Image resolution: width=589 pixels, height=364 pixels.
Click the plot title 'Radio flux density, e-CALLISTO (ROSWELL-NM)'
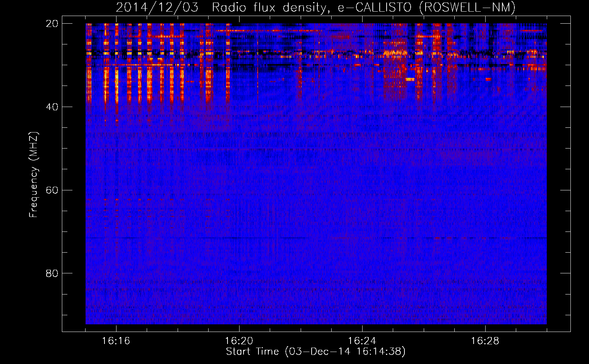[x=364, y=8]
